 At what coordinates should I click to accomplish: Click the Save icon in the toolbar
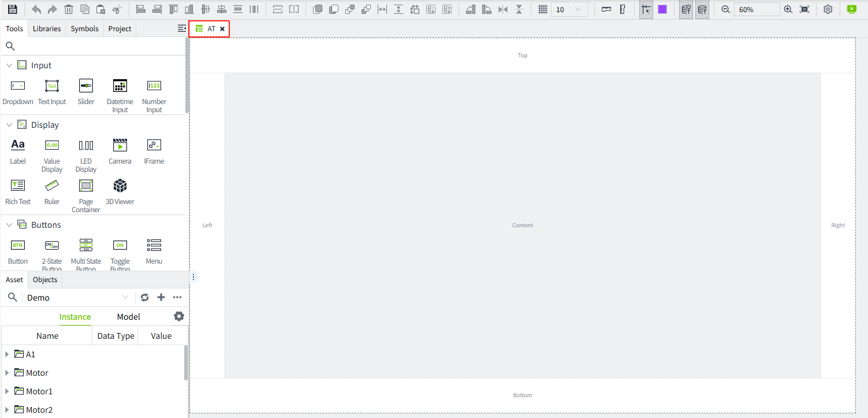[x=12, y=9]
